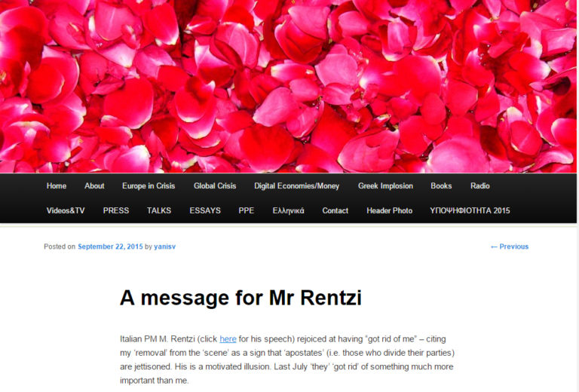Open ΥΠΟΨΗΦΙΟΤΗΤΑ 2015 menu item
579x392 pixels.
[x=470, y=211]
